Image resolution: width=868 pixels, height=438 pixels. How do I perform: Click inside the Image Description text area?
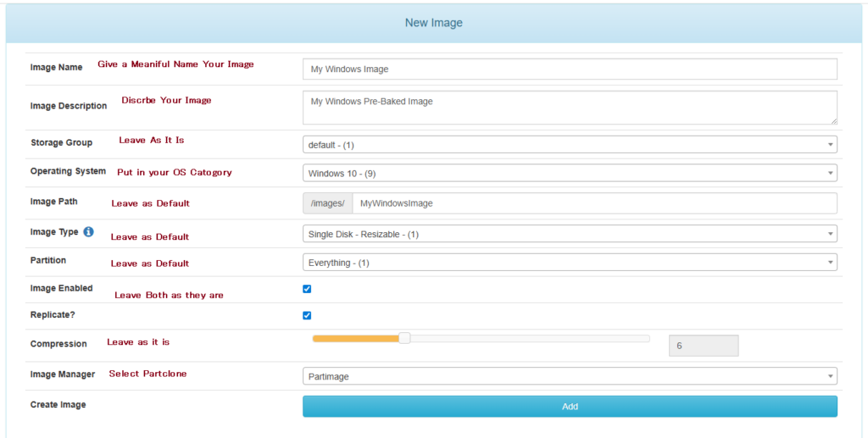[570, 108]
